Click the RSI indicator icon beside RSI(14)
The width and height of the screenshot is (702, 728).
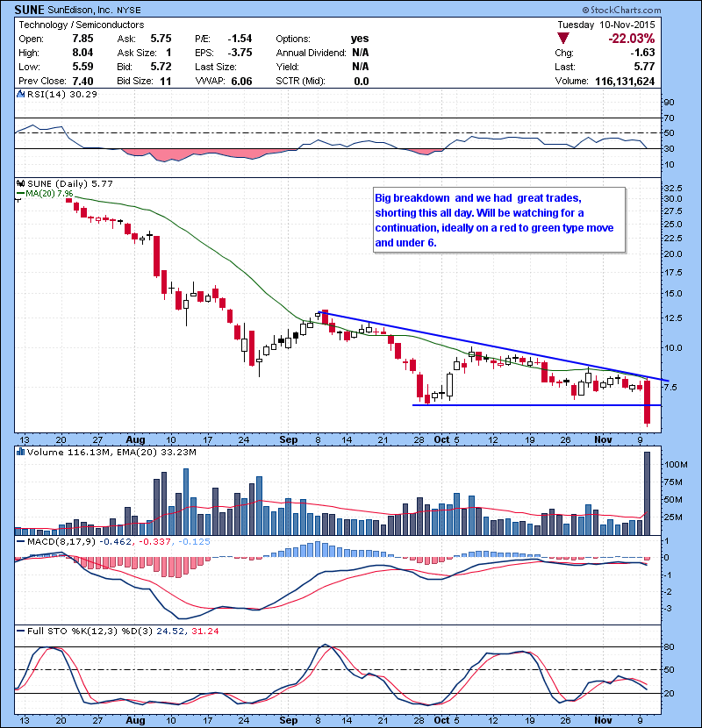tap(20, 94)
